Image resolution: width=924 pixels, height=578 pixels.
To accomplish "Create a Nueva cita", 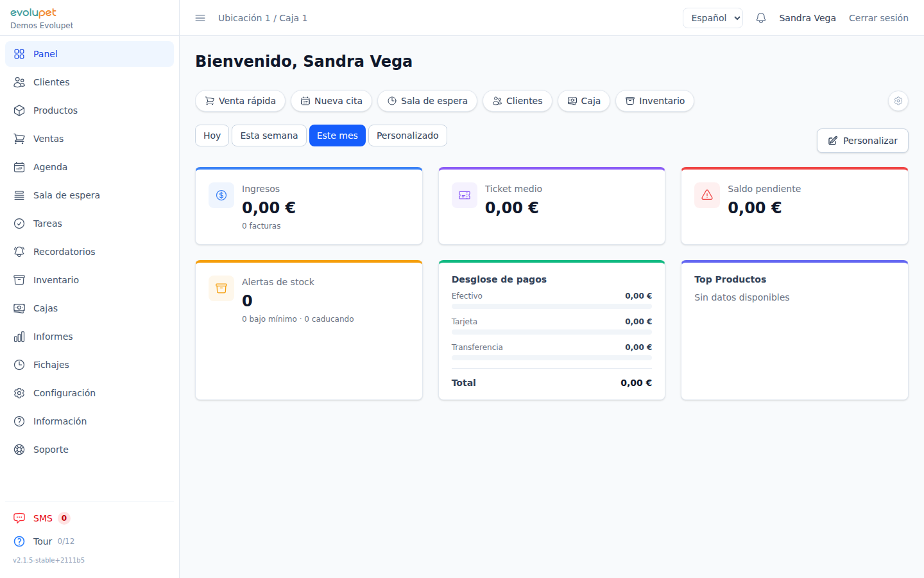I will pos(331,101).
